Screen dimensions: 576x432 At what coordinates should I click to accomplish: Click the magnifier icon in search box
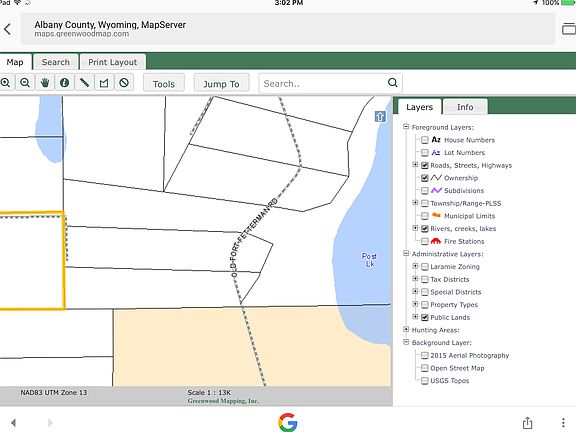[393, 83]
